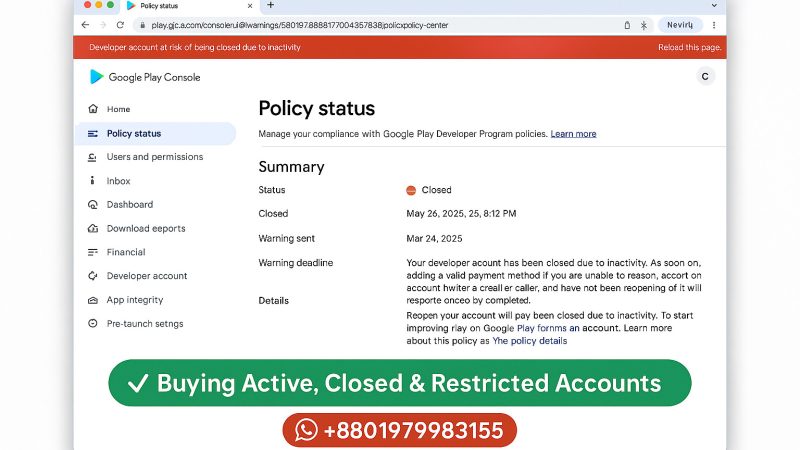Click the Developer account gear icon
This screenshot has width=800, height=450.
(x=93, y=276)
